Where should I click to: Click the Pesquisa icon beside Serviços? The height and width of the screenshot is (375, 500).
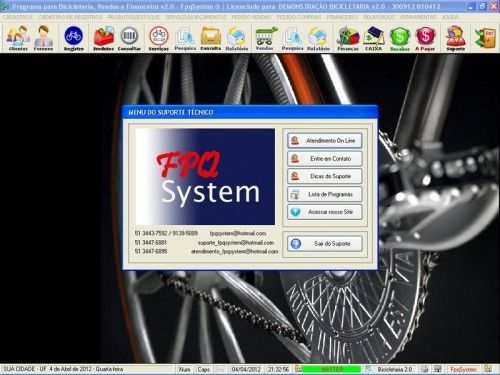point(185,38)
